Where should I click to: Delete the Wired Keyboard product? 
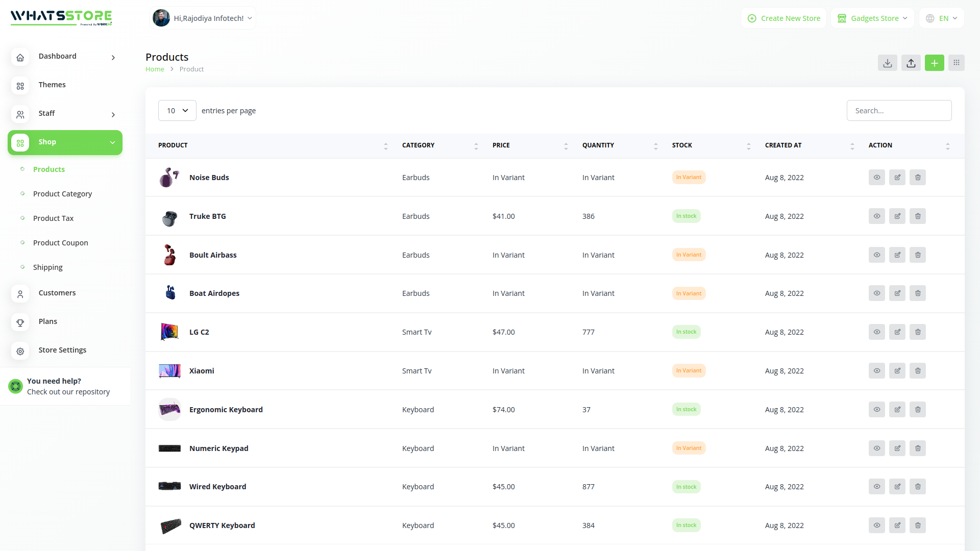[917, 487]
